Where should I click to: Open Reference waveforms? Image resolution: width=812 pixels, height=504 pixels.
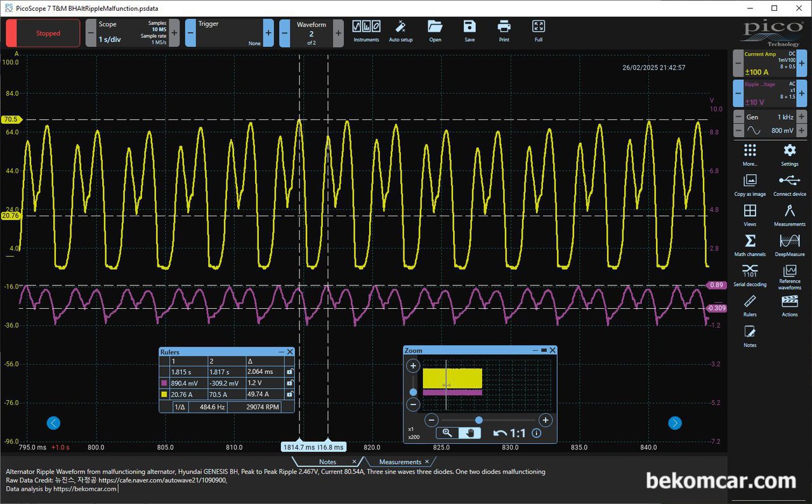tap(790, 277)
